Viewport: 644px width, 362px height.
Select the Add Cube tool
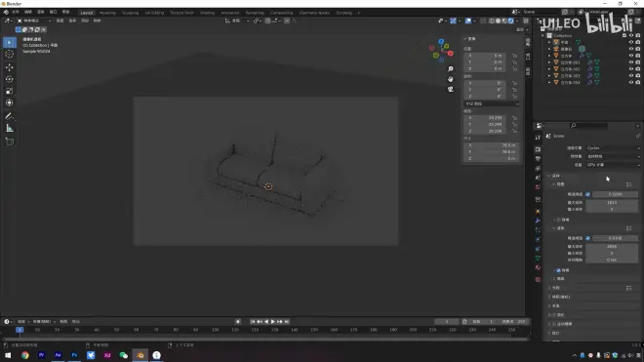[x=10, y=141]
